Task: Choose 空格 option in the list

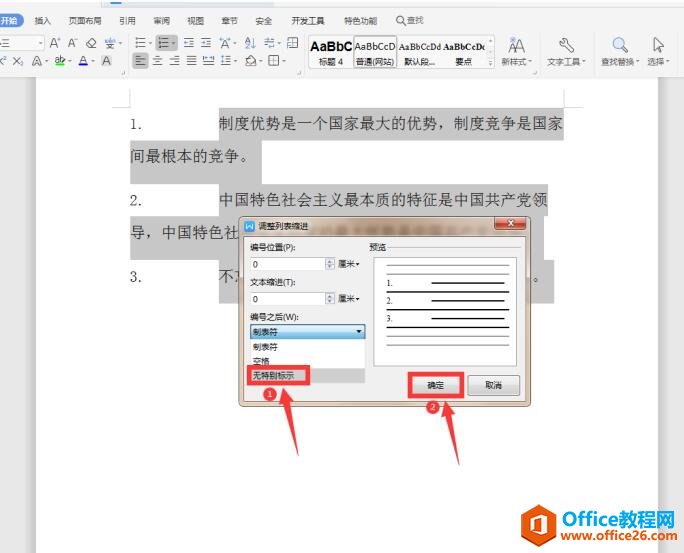Action: [x=261, y=361]
